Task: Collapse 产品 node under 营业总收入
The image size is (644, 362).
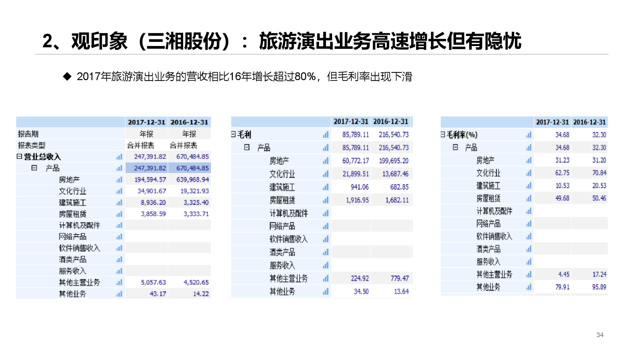Action: pos(34,168)
